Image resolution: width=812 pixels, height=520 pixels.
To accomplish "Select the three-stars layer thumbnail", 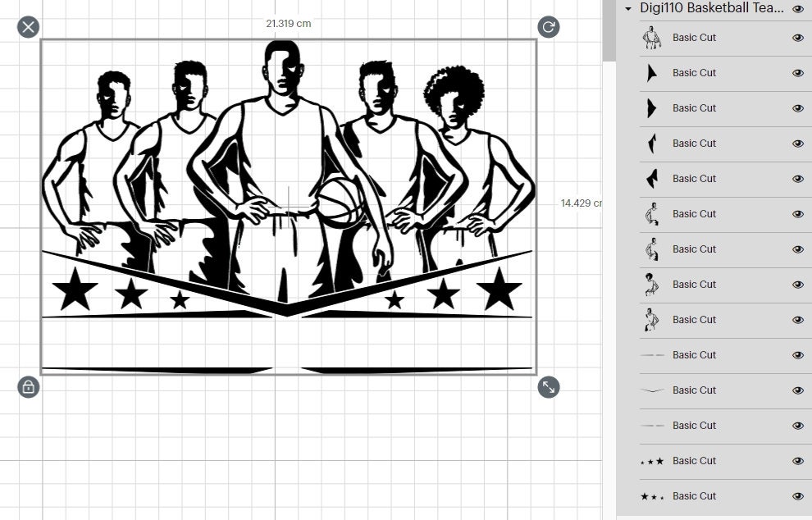I will 653,460.
